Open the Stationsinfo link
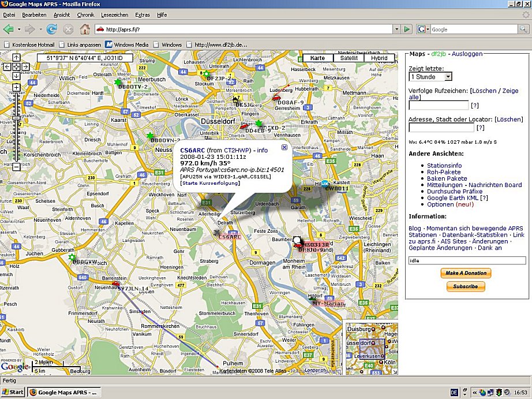This screenshot has width=532, height=399. (x=444, y=165)
